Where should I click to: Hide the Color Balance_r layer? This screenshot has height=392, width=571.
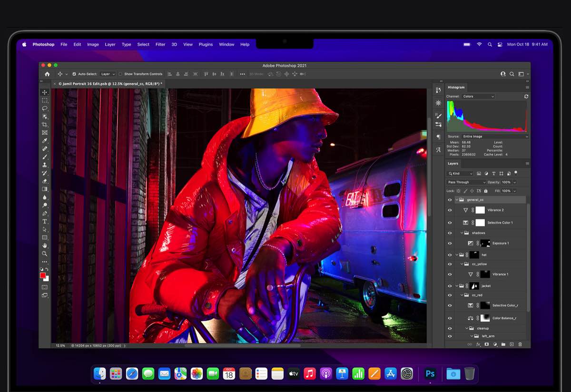coord(450,318)
